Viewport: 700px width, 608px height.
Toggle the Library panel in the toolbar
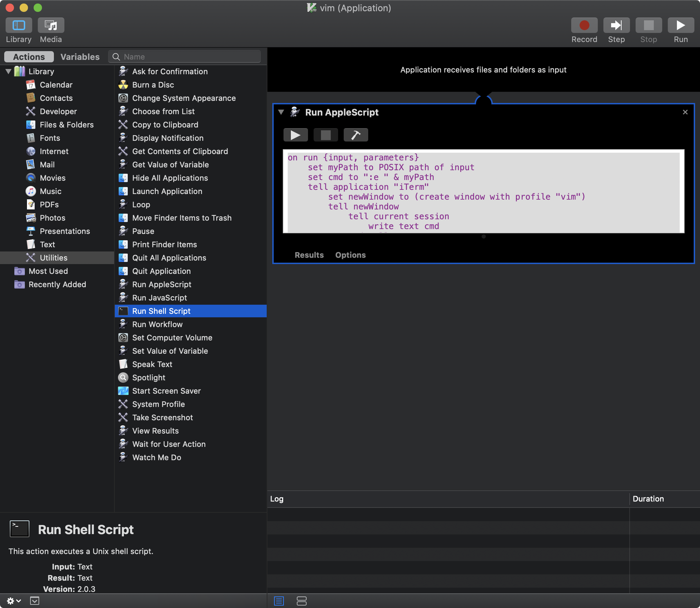point(19,26)
